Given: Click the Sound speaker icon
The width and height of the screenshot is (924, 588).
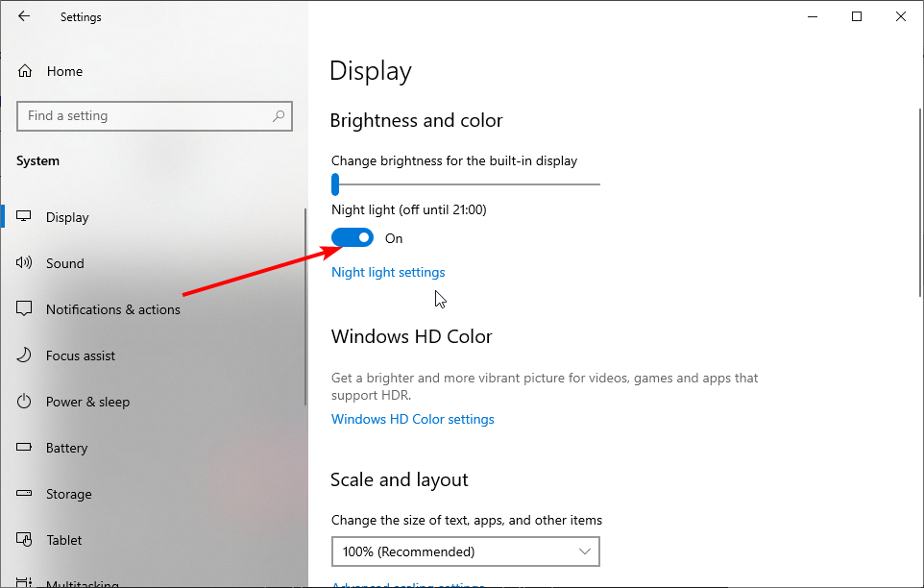Looking at the screenshot, I should [x=24, y=262].
